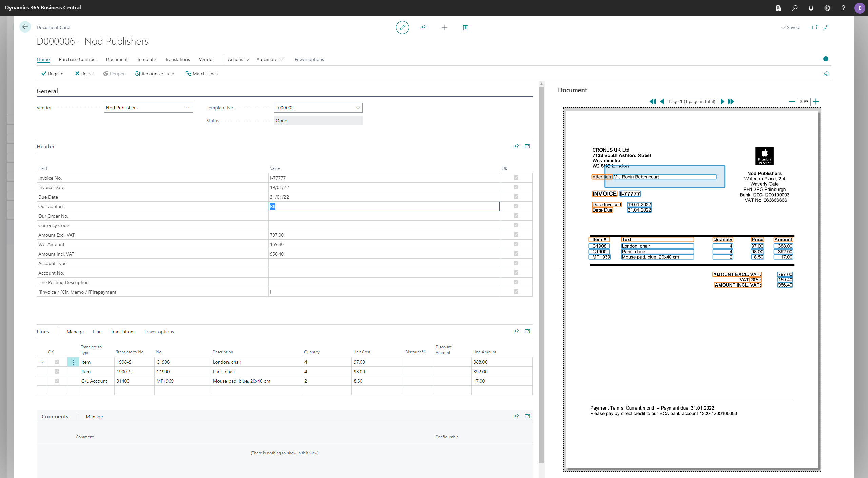Open the search magnifier in the top bar
Image resolution: width=868 pixels, height=478 pixels.
794,8
